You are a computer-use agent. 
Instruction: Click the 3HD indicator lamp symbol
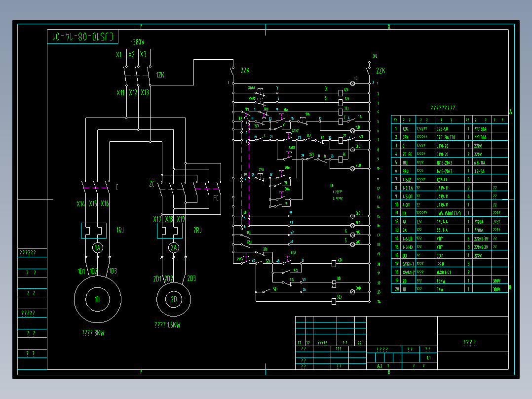pos(352,292)
